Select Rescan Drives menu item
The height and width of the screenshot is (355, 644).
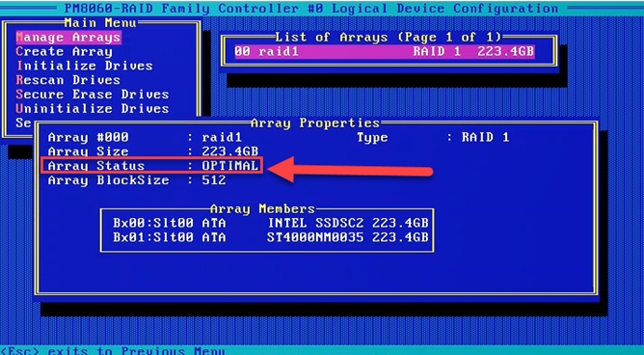[68, 80]
